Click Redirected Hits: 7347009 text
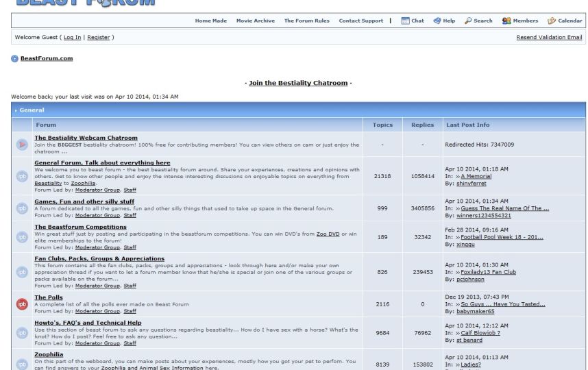This screenshot has width=588, height=370. coord(479,145)
